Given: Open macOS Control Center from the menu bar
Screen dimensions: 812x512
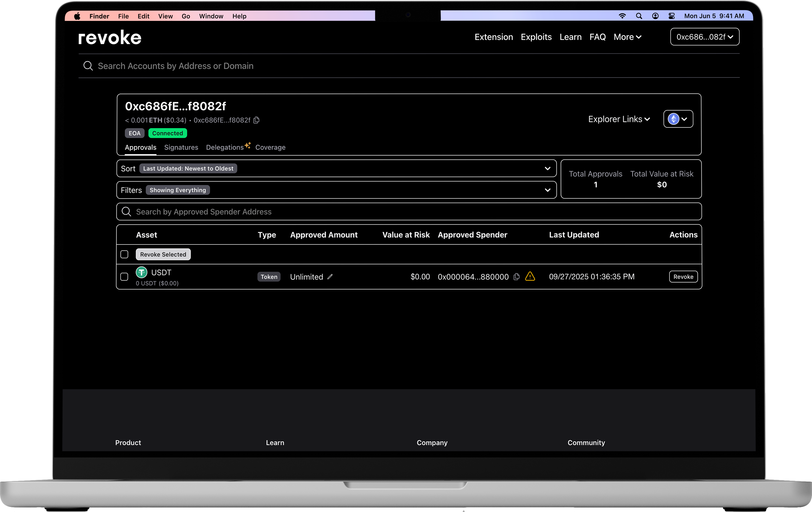Looking at the screenshot, I should (671, 16).
